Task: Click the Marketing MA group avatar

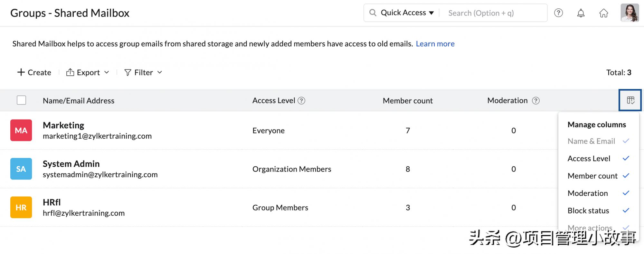Action: tap(21, 130)
